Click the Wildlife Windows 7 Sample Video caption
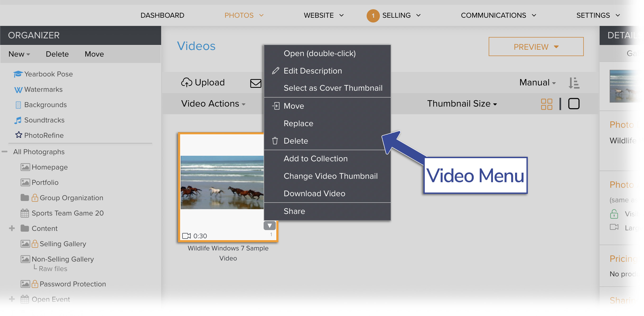644x316 pixels. click(x=228, y=253)
